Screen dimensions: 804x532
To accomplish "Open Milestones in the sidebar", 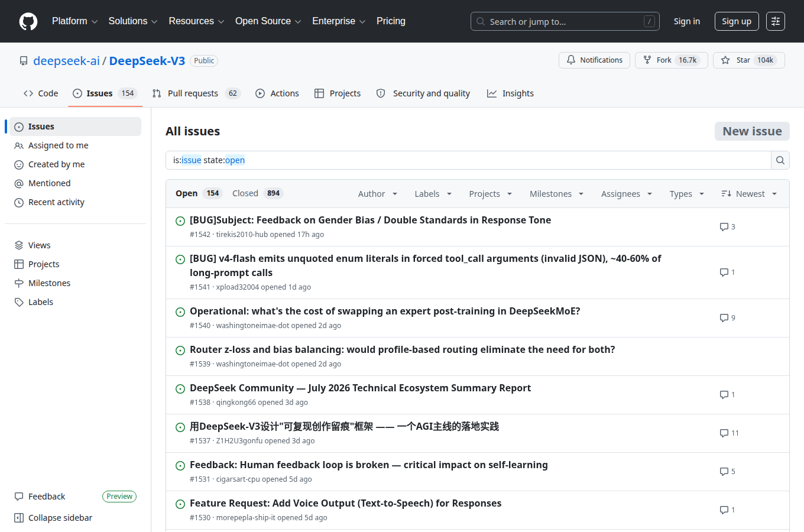I will [x=75, y=283].
